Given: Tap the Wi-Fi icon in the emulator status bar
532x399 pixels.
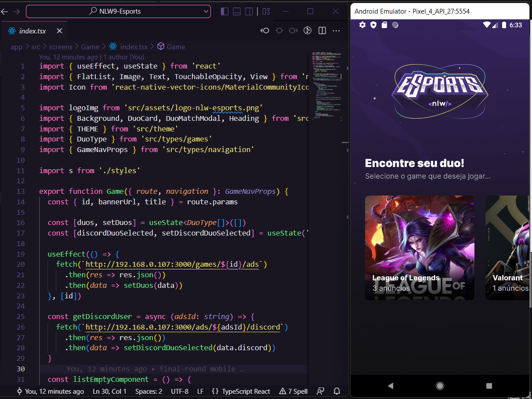Looking at the screenshot, I should (486, 25).
